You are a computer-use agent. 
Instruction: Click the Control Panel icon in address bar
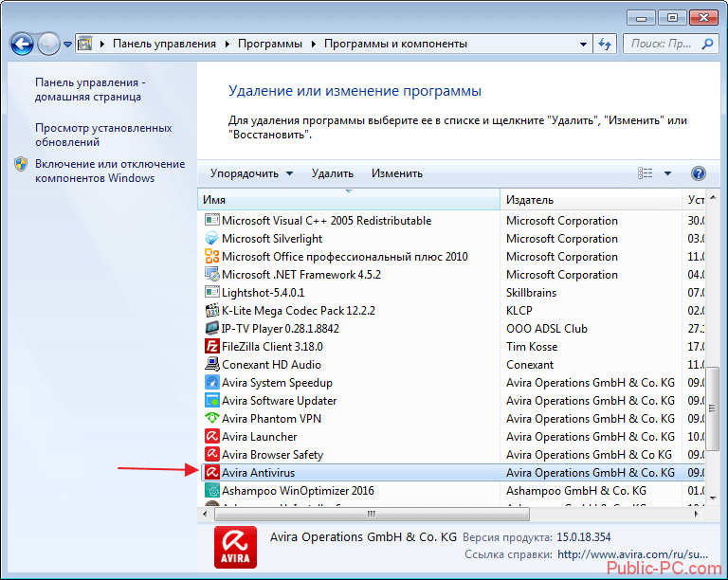[x=84, y=44]
